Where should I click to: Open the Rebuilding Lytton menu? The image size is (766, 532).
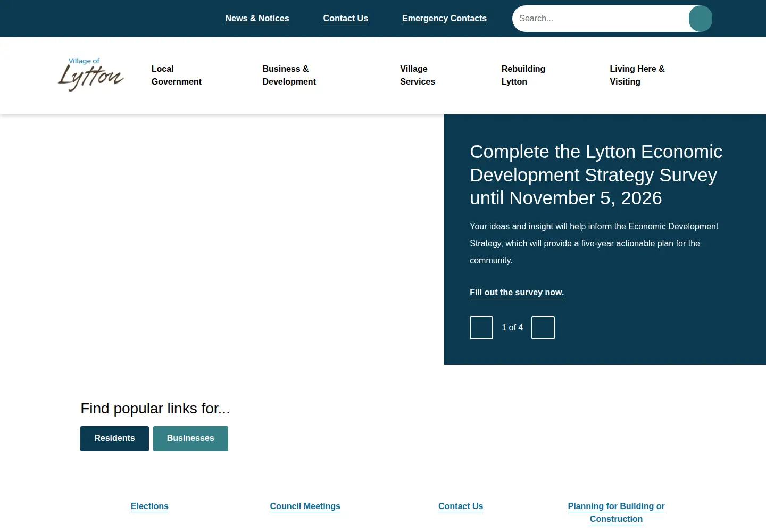click(x=523, y=76)
